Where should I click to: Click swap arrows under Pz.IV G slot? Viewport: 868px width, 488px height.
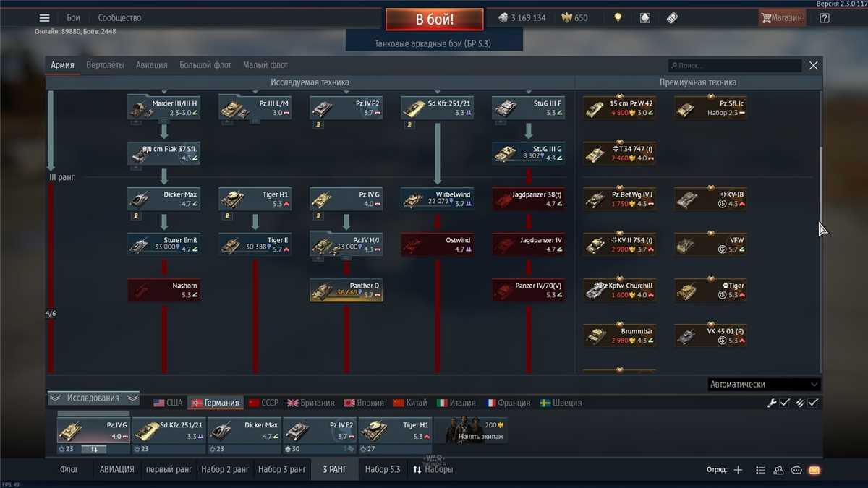[x=93, y=449]
